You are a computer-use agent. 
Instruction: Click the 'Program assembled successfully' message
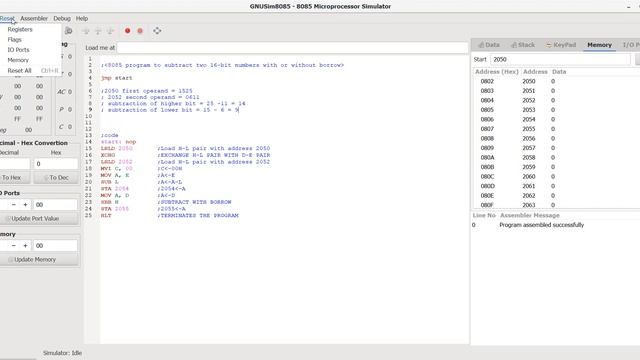coord(541,225)
